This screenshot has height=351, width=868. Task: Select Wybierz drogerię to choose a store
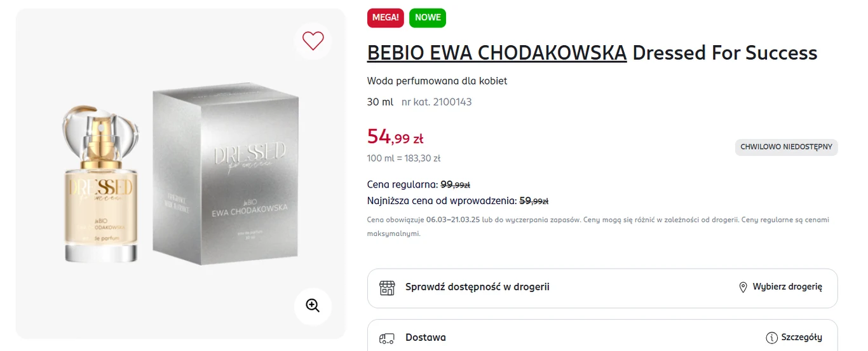click(x=787, y=287)
